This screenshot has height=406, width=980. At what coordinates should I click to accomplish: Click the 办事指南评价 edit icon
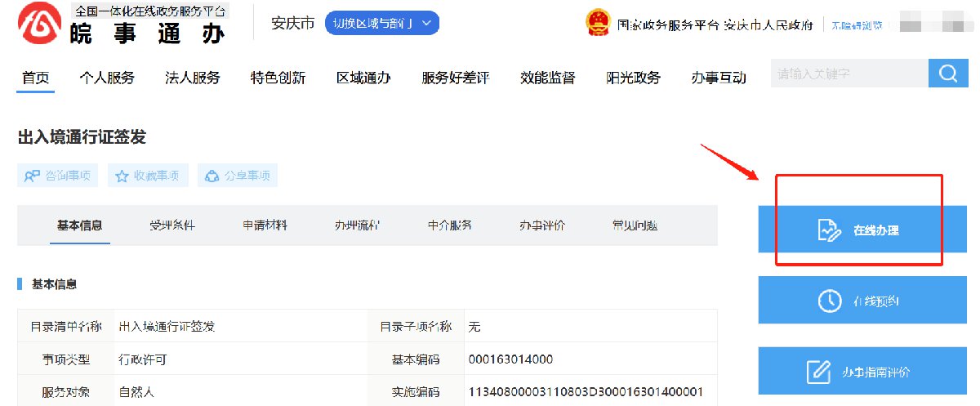click(818, 372)
